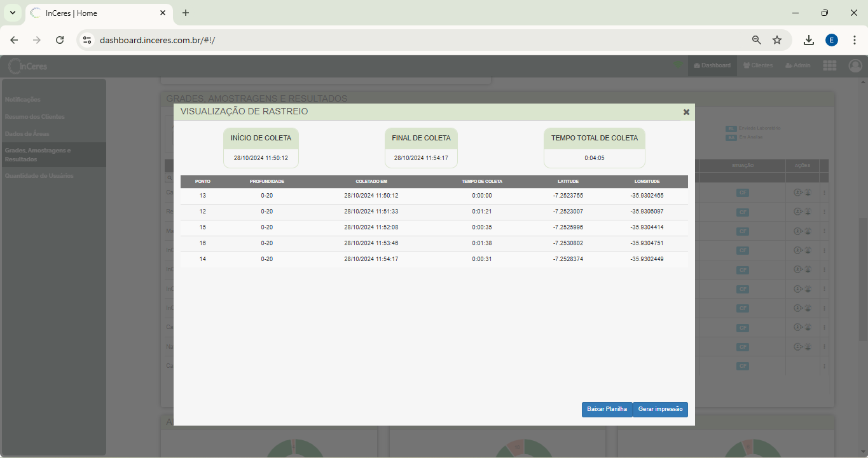Click the plant icon in the 'Na' row

tap(808, 347)
